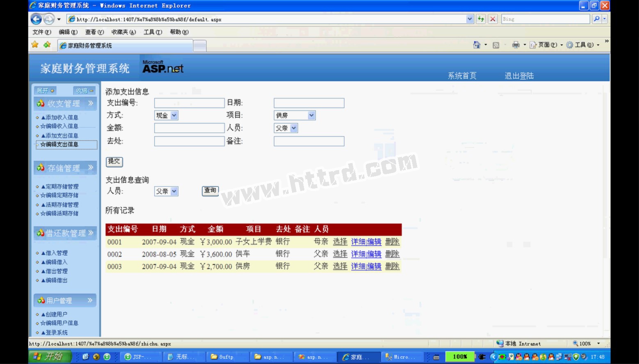Image resolution: width=639 pixels, height=364 pixels.
Task: Open 添加收入信息 in sidebar
Action: click(59, 117)
